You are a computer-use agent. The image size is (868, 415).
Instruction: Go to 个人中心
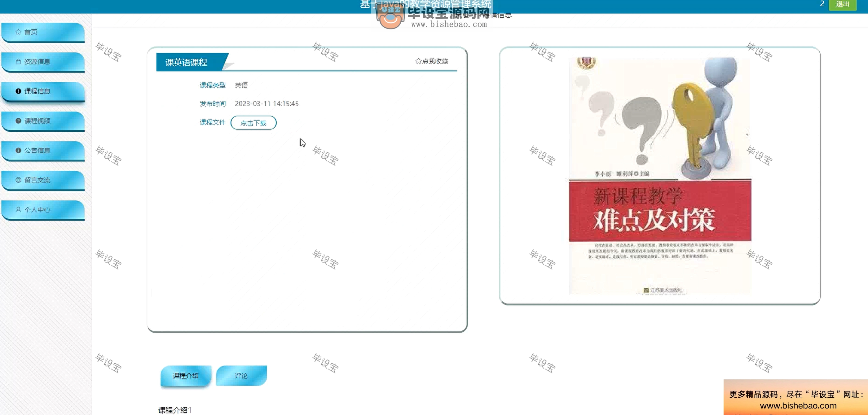click(x=43, y=210)
